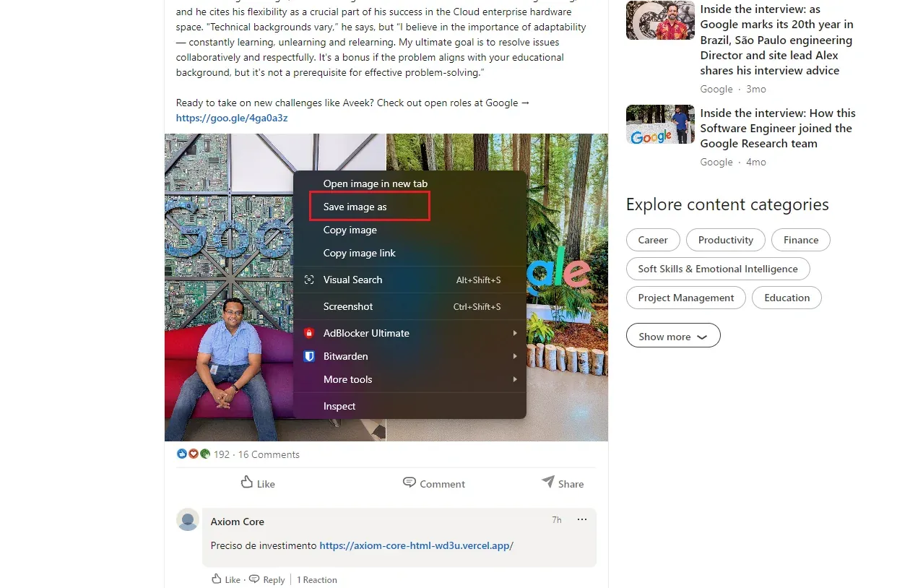Click the Visual Search lens icon
Image resolution: width=897 pixels, height=588 pixels.
pyautogui.click(x=309, y=280)
